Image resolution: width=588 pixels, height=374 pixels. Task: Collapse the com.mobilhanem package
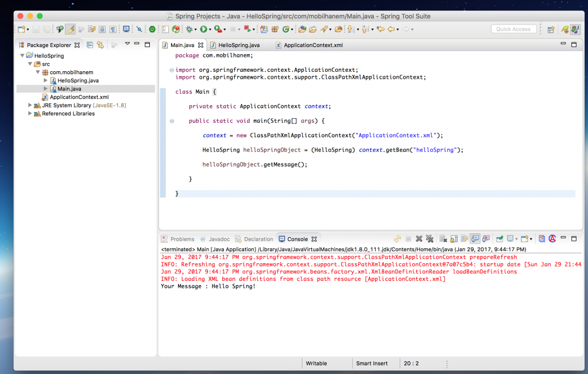point(38,72)
